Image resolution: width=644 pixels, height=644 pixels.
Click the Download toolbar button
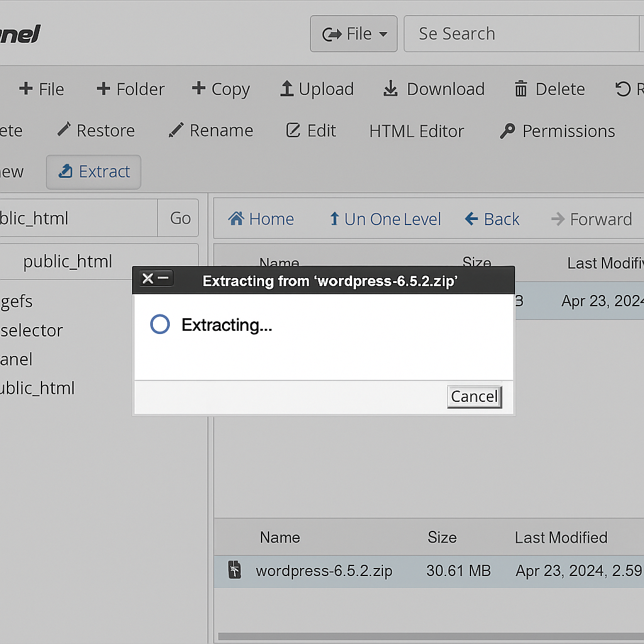coord(434,89)
